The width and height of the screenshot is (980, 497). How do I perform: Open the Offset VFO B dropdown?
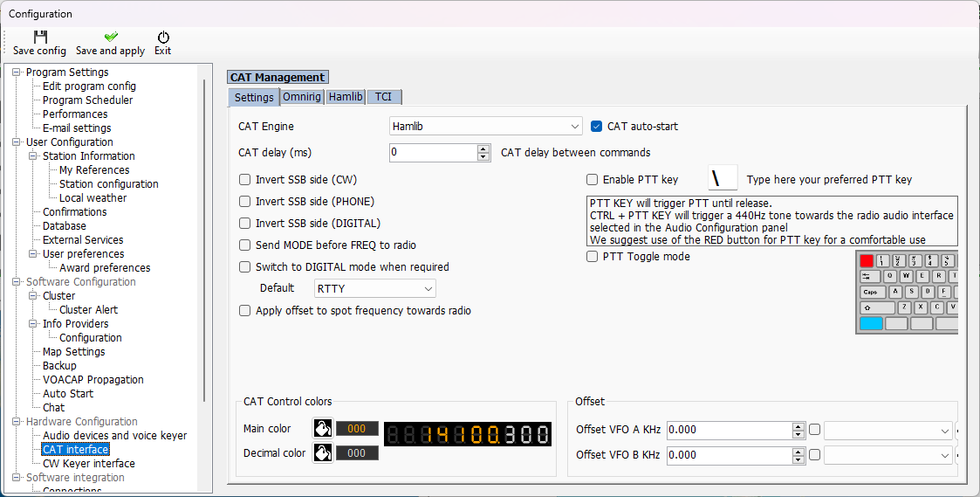(x=888, y=456)
